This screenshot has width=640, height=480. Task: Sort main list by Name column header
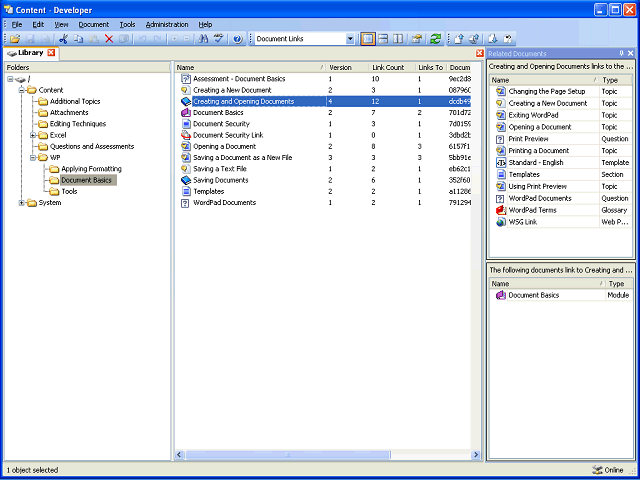(x=250, y=67)
